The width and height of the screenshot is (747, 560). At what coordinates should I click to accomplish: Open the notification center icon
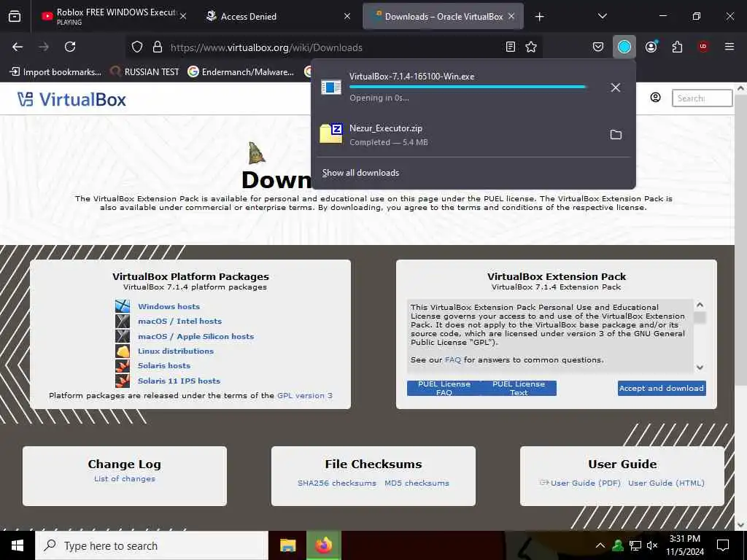point(723,545)
